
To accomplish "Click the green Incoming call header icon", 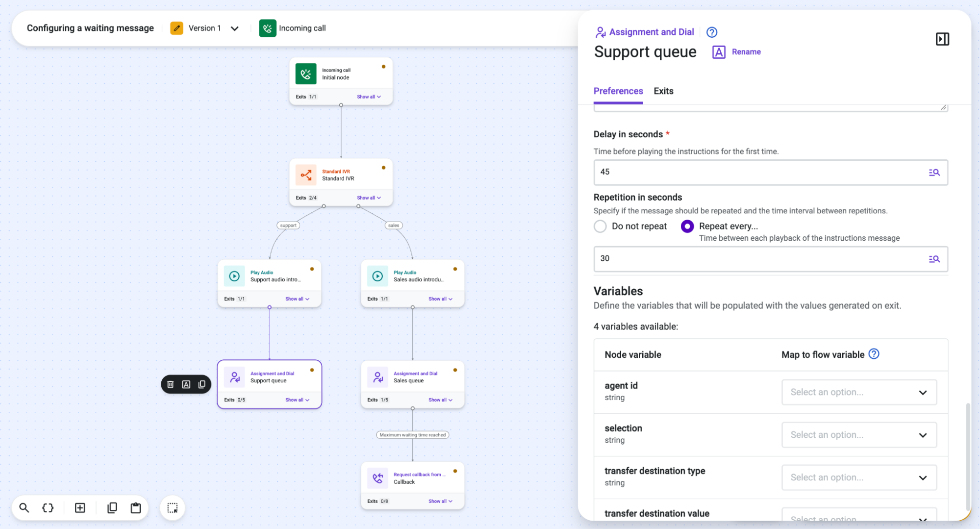I will (268, 28).
